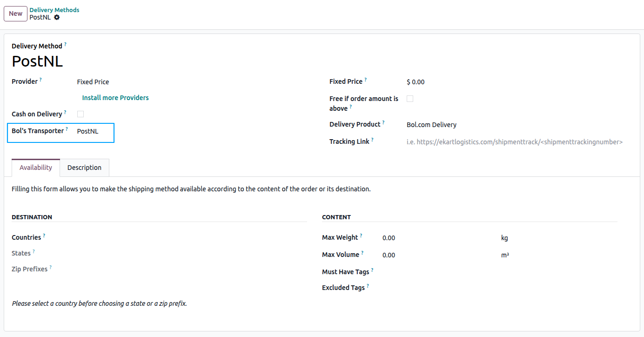Create a New delivery method

(x=15, y=13)
